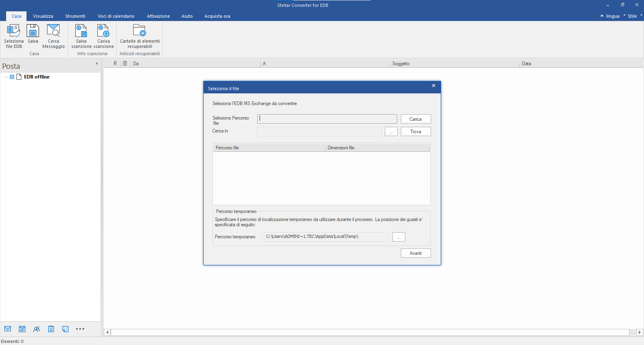Screen dimensions: 644x345
Task: Click the horizontal scrollbar left arrow
Action: pos(107,332)
